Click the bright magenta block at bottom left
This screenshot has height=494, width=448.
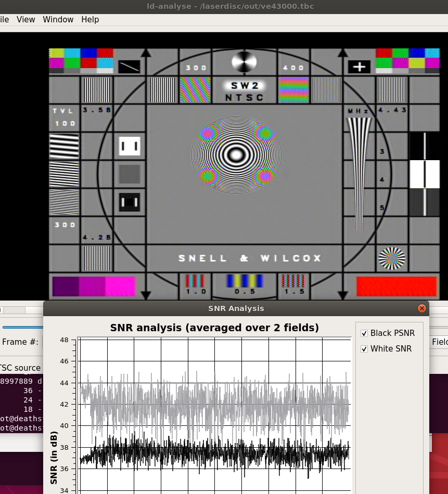pyautogui.click(x=120, y=286)
